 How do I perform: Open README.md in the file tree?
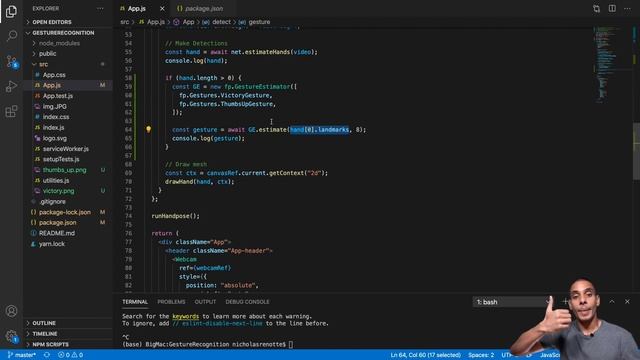[x=57, y=233]
